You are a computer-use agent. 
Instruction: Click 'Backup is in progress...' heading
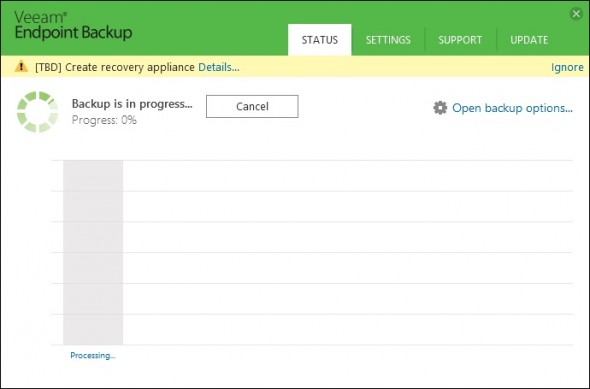click(132, 104)
